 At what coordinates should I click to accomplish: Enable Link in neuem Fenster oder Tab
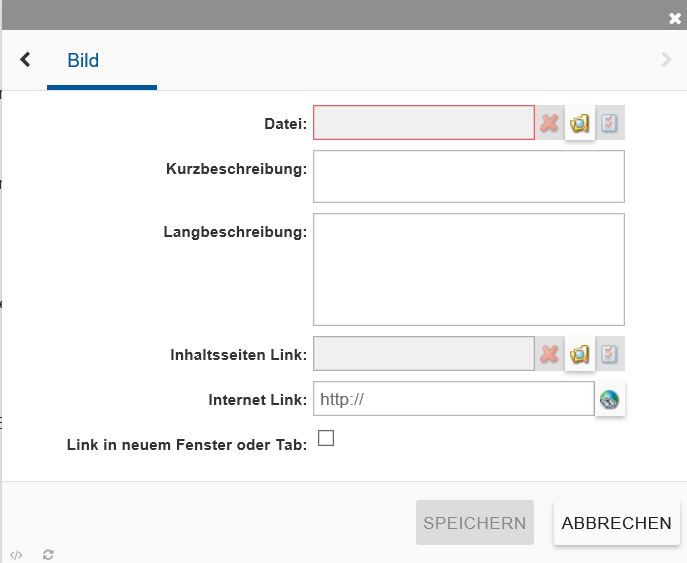click(325, 438)
